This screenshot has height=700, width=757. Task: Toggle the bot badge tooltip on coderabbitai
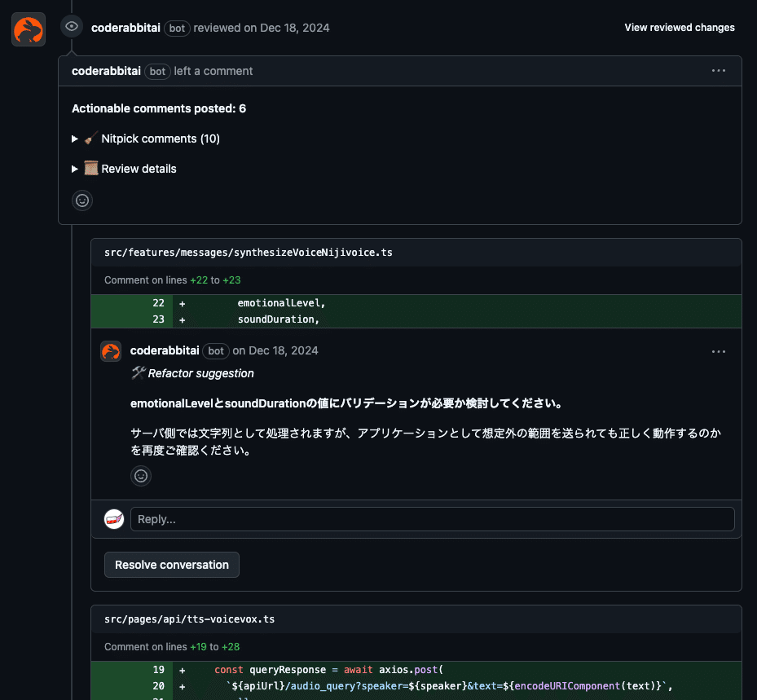pos(176,27)
